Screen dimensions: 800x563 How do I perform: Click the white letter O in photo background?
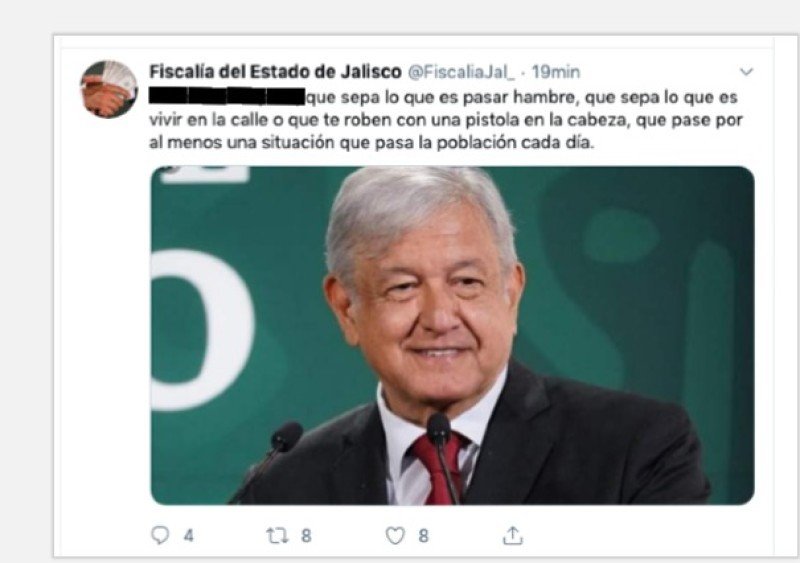[x=203, y=330]
